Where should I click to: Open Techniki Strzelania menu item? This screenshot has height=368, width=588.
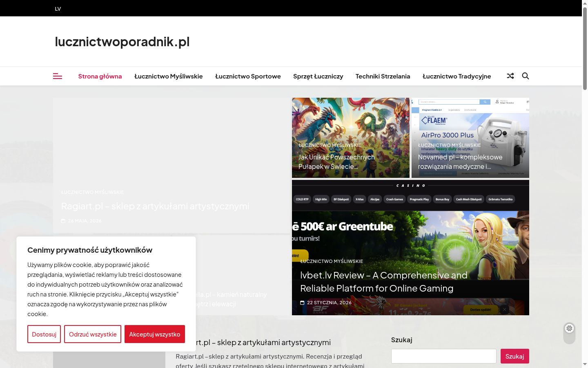[x=383, y=76]
